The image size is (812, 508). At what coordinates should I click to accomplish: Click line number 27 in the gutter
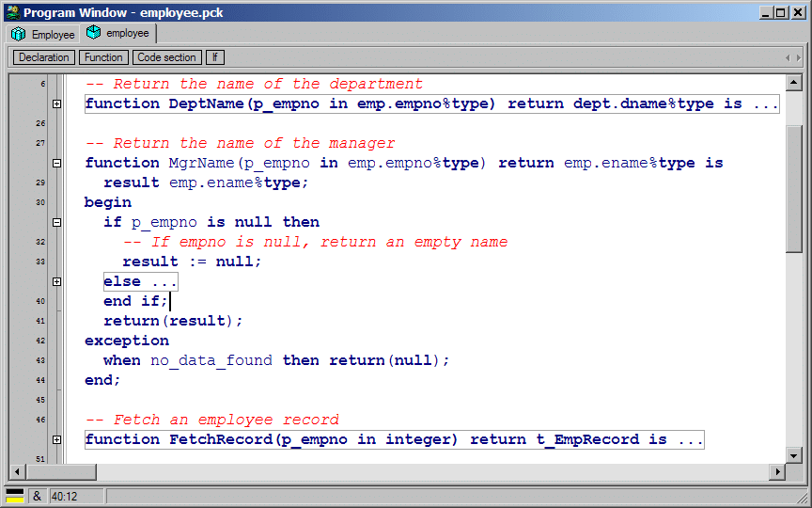pos(40,143)
